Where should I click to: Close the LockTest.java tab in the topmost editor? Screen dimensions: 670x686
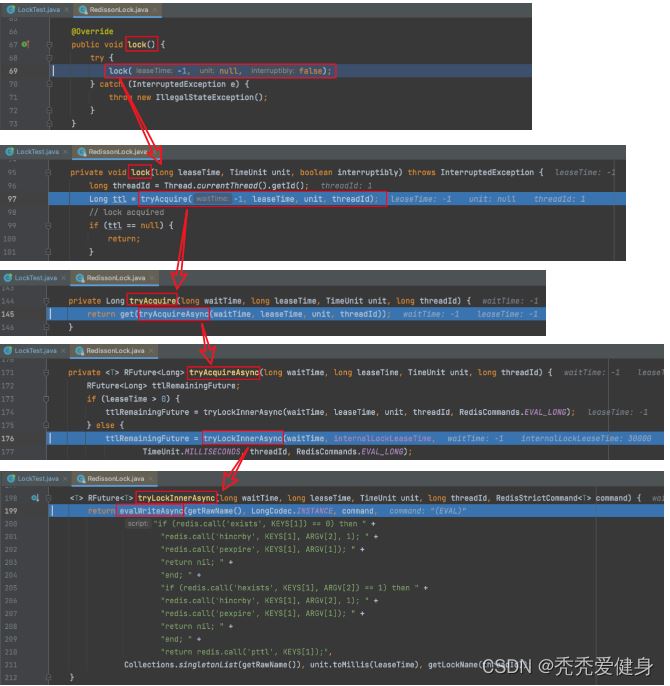(x=67, y=8)
